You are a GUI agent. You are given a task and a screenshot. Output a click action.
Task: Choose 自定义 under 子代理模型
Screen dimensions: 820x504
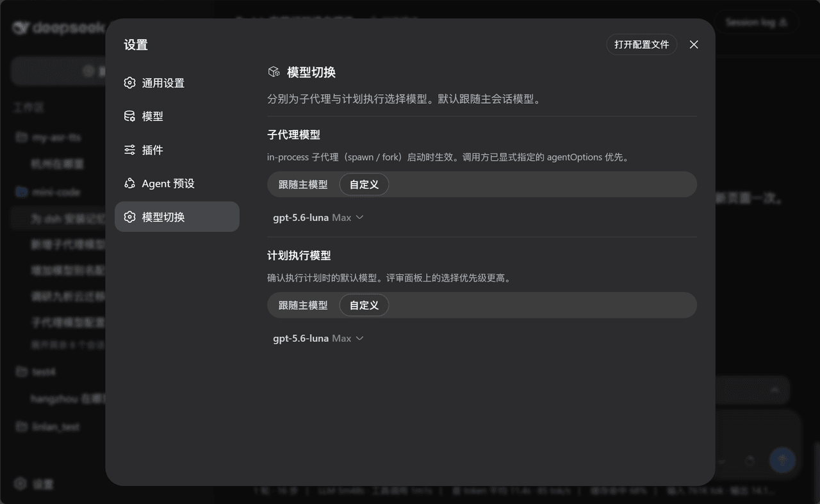[x=364, y=184]
